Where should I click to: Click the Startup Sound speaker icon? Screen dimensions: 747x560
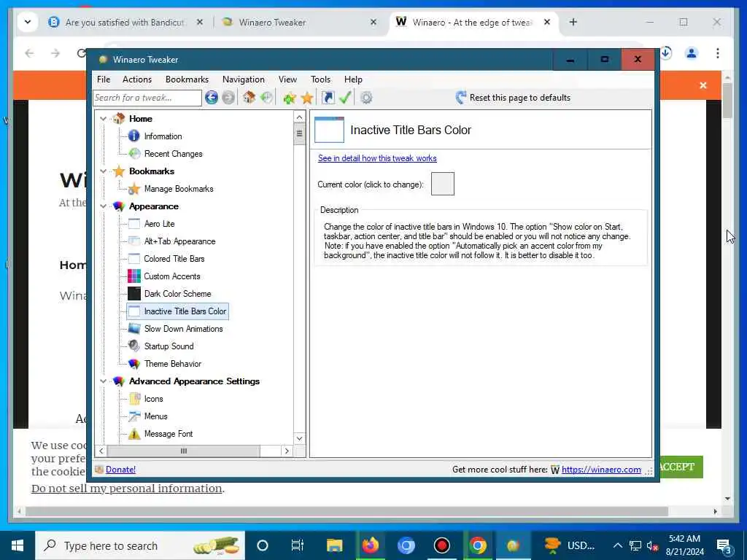[x=134, y=346]
